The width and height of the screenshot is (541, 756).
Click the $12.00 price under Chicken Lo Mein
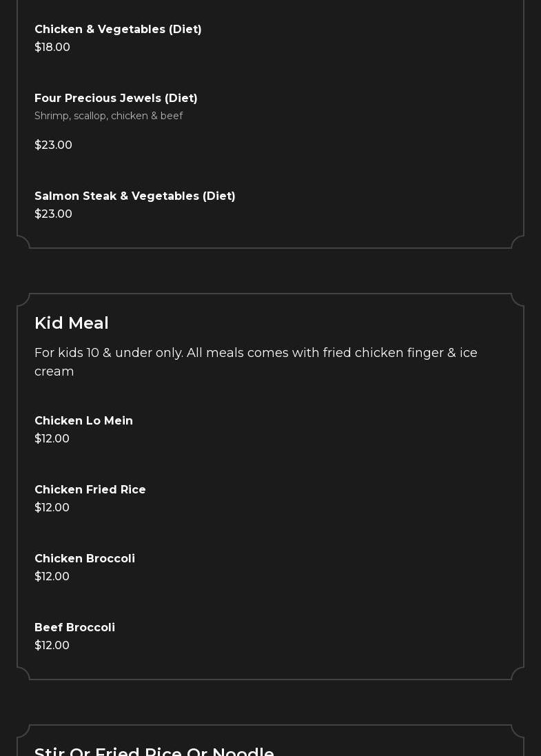pos(52,439)
